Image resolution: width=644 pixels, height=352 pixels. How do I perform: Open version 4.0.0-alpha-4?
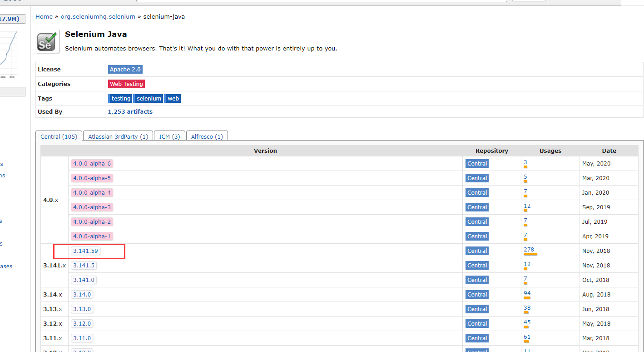point(92,193)
